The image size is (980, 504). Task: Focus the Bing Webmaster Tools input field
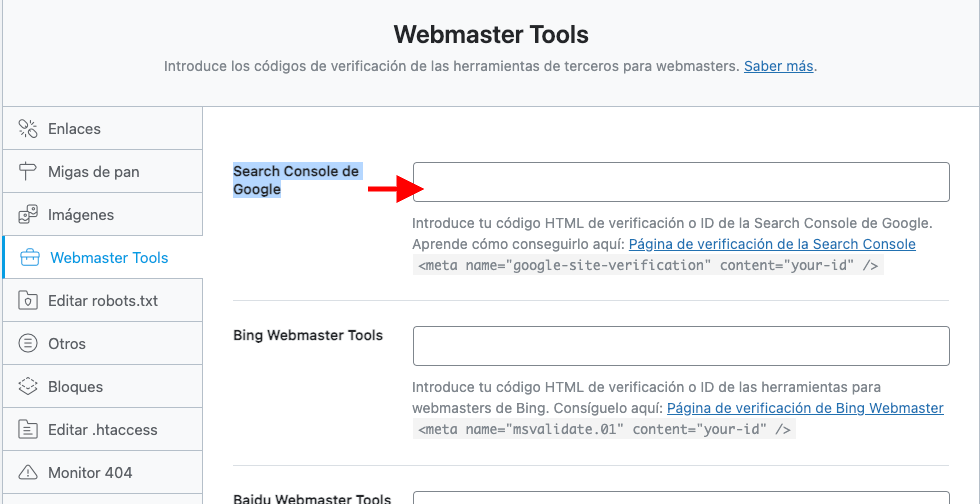pyautogui.click(x=681, y=346)
